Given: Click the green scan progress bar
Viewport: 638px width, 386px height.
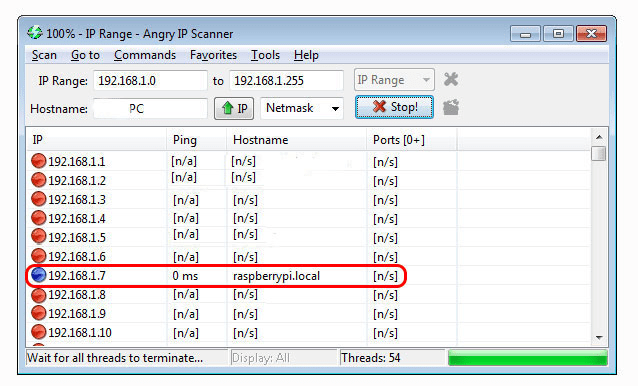Looking at the screenshot, I should [528, 358].
